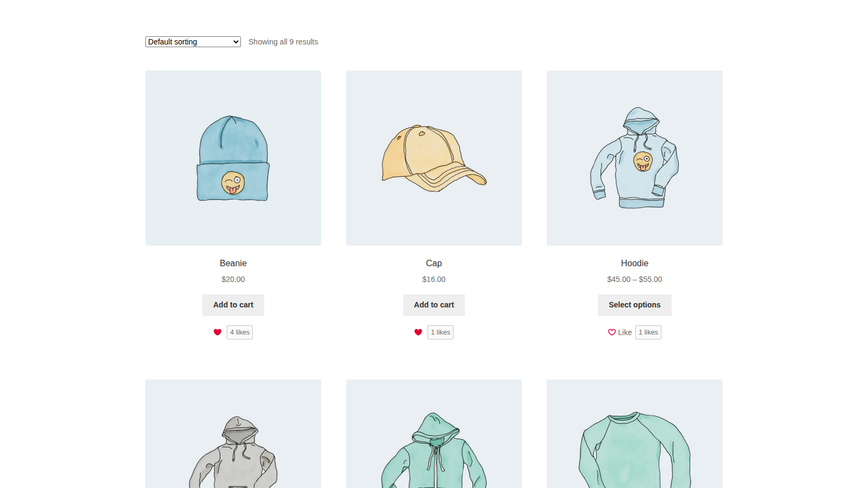Click the "4 likes" counter under Beanie
This screenshot has width=868, height=488.
(x=240, y=332)
